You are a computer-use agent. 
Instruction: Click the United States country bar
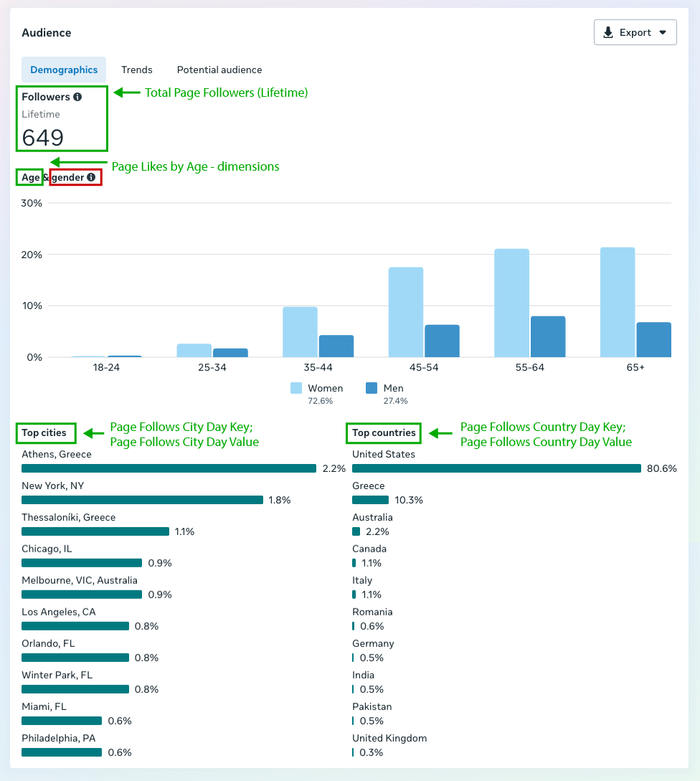point(496,468)
